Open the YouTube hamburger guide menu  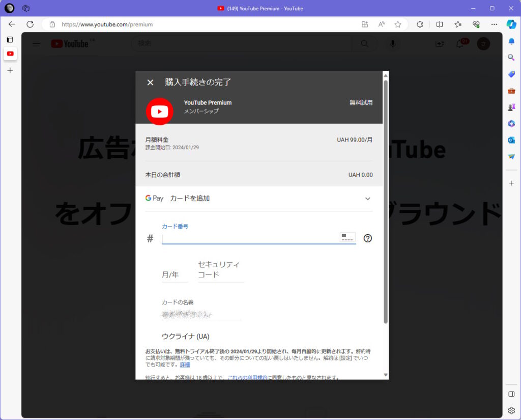point(36,44)
